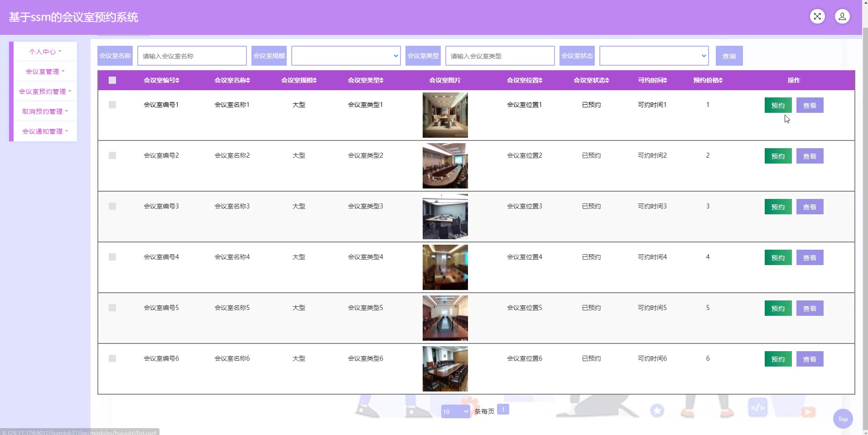Click 预约 button for 会议室编号6
Viewport: 868px width, 435px height.
tap(778, 359)
